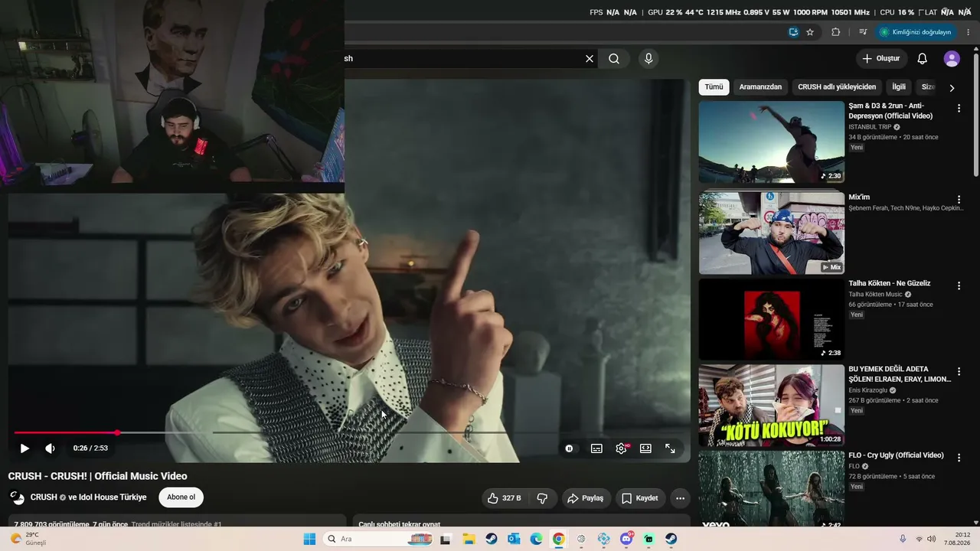980x551 pixels.
Task: Open the Mix'im playlist thumbnail
Action: [x=771, y=233]
